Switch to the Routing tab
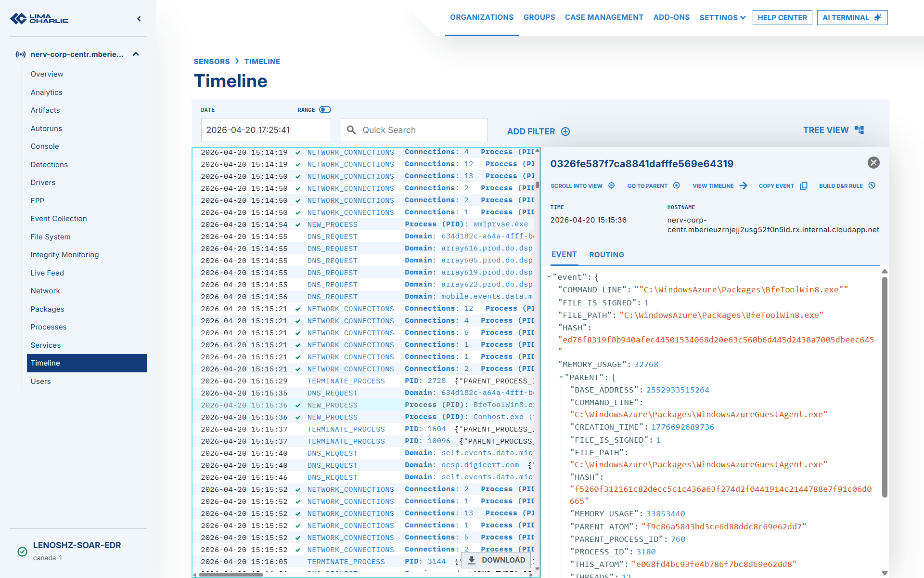 pyautogui.click(x=606, y=254)
